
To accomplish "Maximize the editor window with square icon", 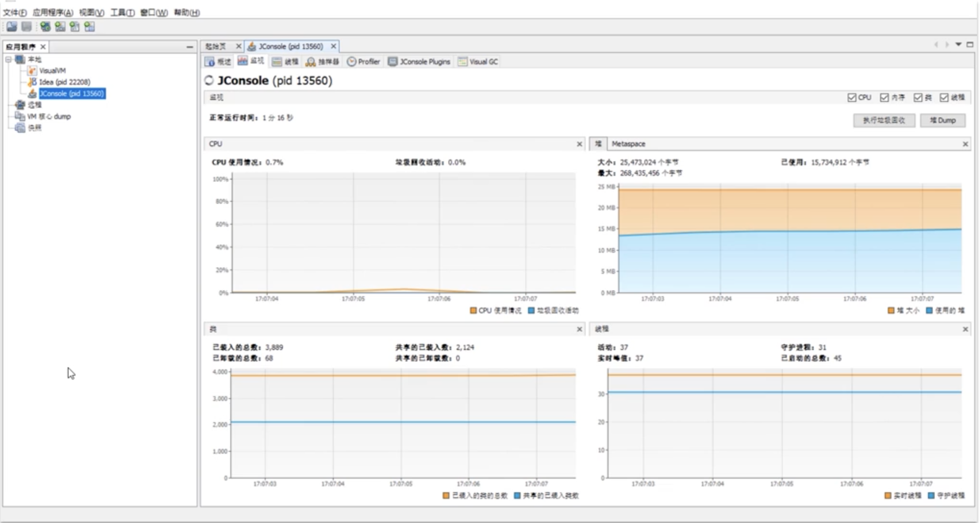I will pyautogui.click(x=970, y=44).
